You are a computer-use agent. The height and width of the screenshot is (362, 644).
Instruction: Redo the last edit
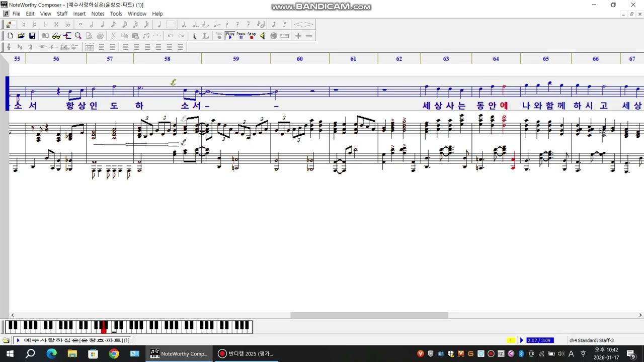(x=181, y=36)
